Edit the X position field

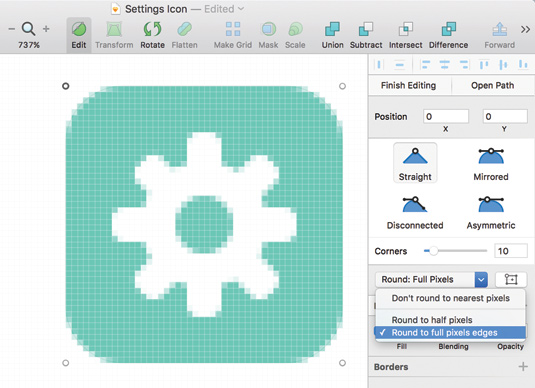click(446, 116)
